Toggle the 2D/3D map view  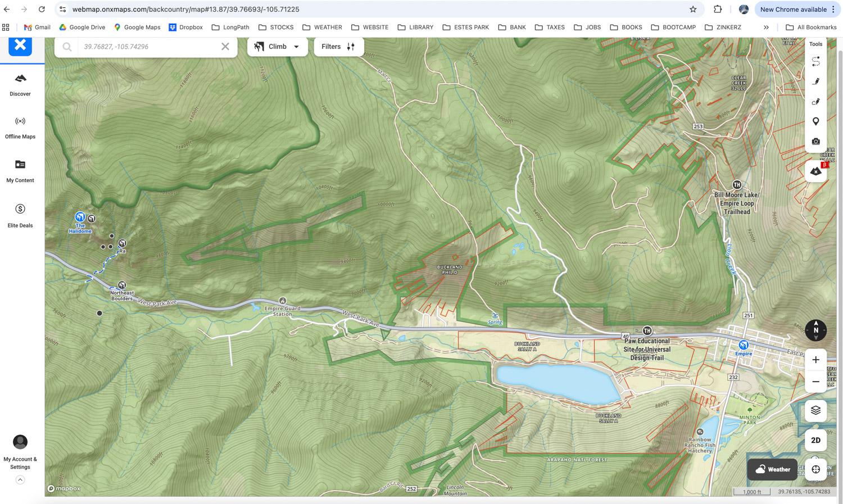coord(815,440)
